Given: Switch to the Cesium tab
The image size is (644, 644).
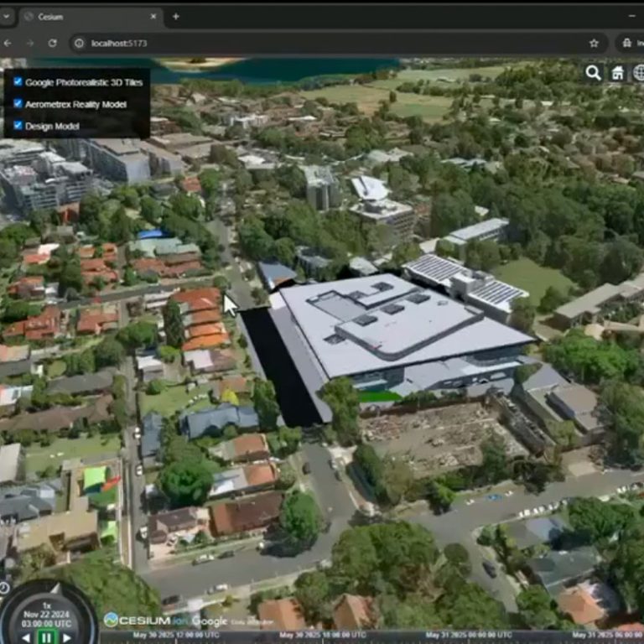Looking at the screenshot, I should 84,16.
